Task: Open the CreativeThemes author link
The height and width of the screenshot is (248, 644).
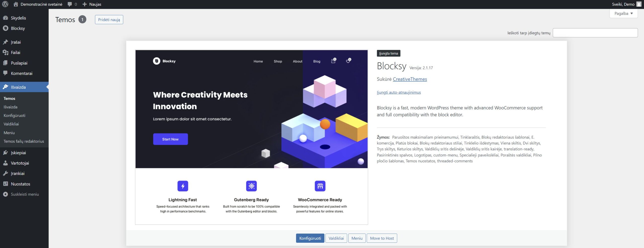Action: (x=410, y=79)
